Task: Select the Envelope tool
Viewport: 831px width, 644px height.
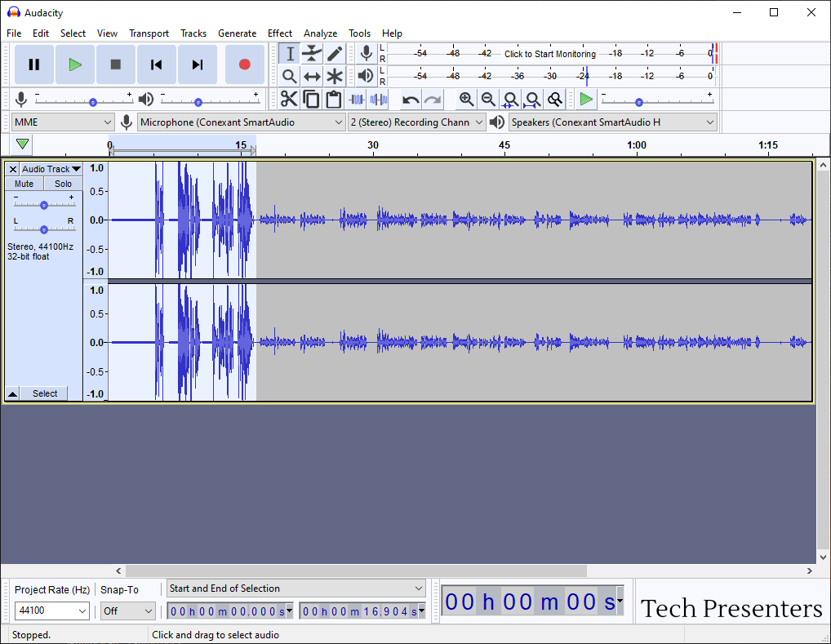Action: pyautogui.click(x=312, y=54)
